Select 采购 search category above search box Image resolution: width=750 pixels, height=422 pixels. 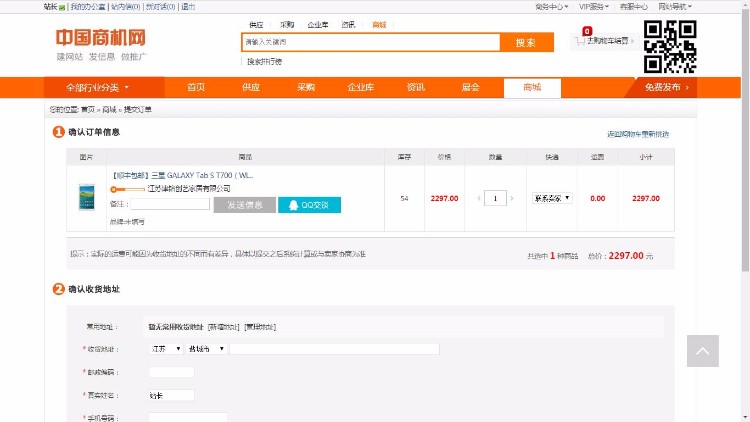(x=287, y=25)
